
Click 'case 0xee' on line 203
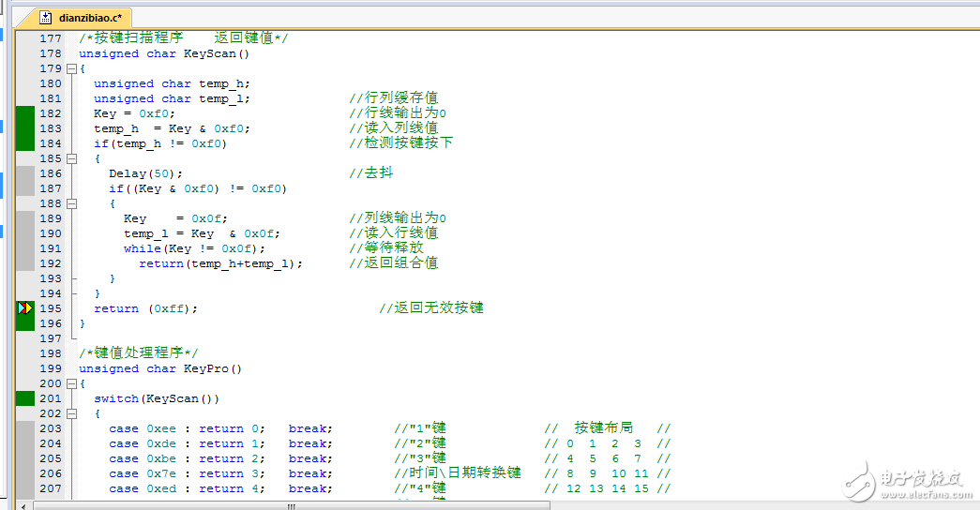point(143,428)
